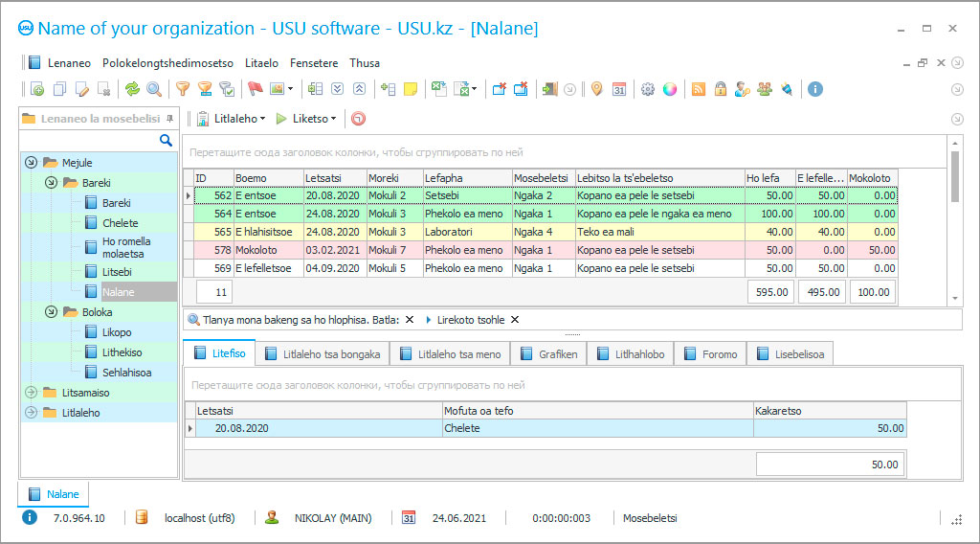Toggle the pin on Lenaneo la mosebelisi panel
This screenshot has height=544, width=980.
tap(170, 119)
